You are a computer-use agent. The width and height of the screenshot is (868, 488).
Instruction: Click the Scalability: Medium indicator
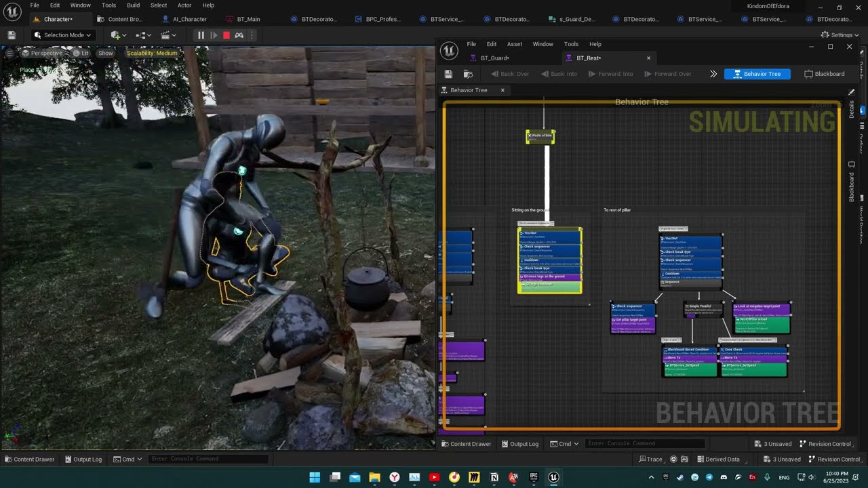tap(152, 53)
